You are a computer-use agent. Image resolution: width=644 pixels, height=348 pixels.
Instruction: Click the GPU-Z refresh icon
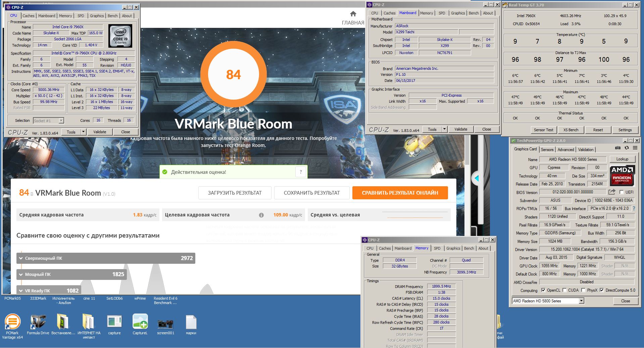coord(626,148)
